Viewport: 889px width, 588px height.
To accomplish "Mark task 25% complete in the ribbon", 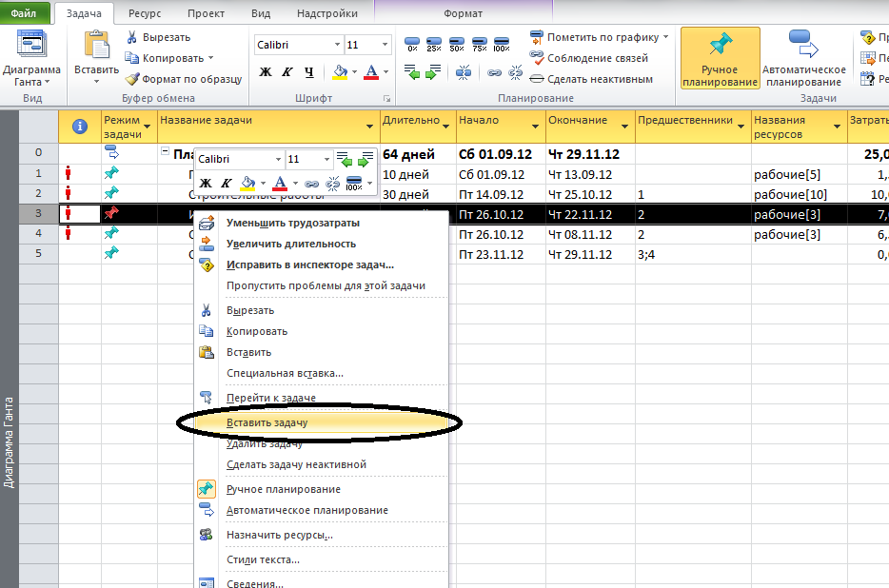I will (x=434, y=44).
